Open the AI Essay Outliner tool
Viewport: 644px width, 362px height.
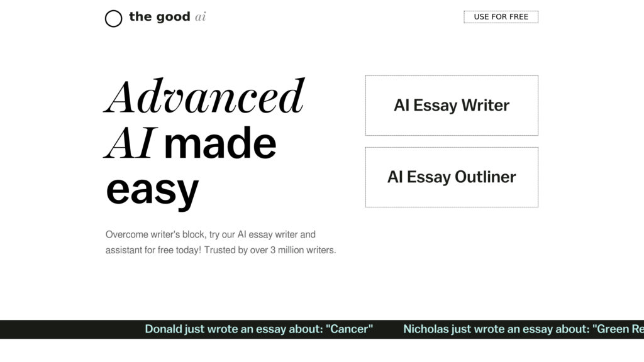point(452,177)
